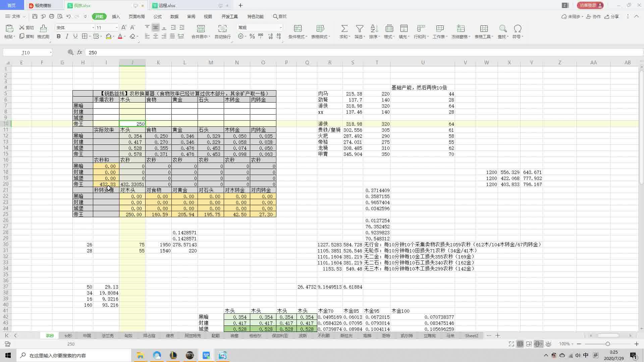Open a new document tab with plus

point(240,5)
